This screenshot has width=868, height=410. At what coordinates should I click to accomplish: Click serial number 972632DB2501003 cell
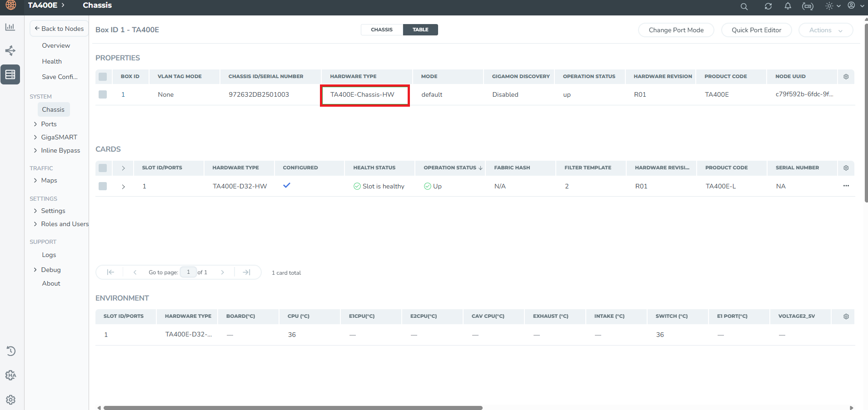coord(259,94)
